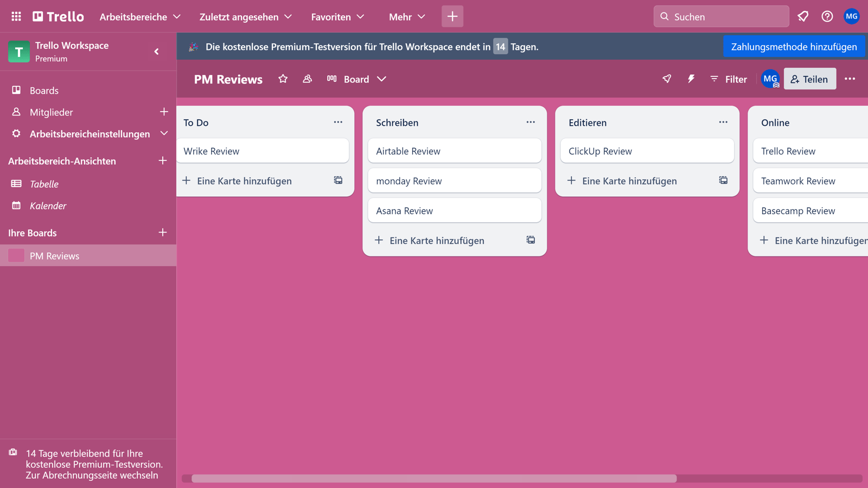Click the board visibility person icon
The image size is (868, 488).
[307, 79]
